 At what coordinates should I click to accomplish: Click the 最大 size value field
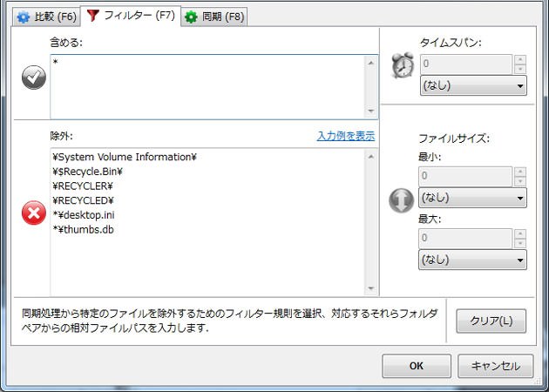[465, 239]
